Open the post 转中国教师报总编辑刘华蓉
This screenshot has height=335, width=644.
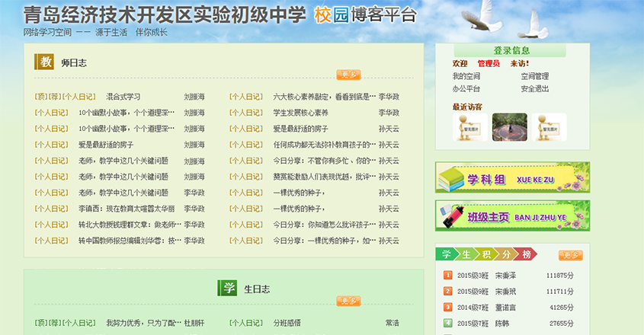point(130,241)
